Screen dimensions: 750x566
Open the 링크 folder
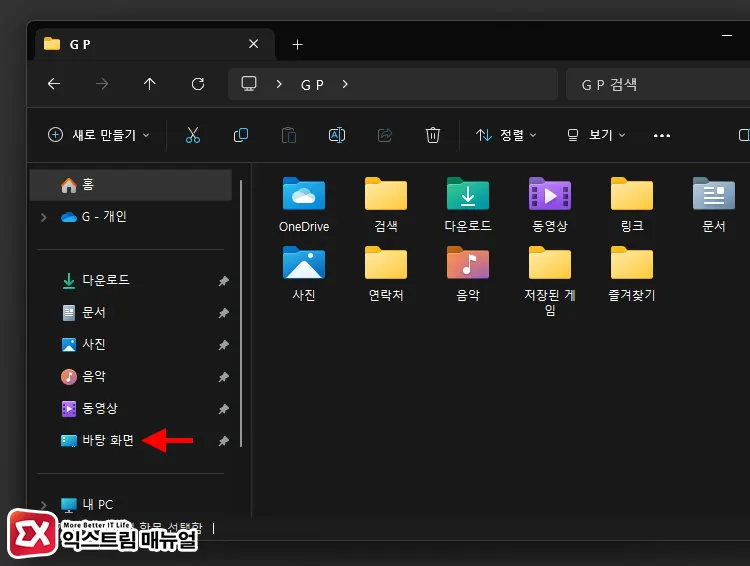(632, 205)
